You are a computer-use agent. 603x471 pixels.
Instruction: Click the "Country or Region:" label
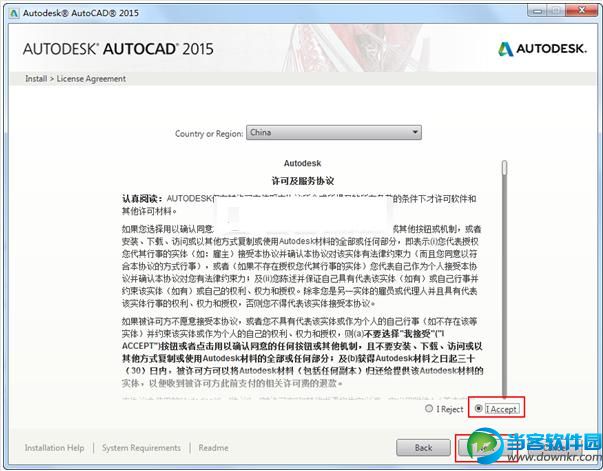pyautogui.click(x=209, y=133)
